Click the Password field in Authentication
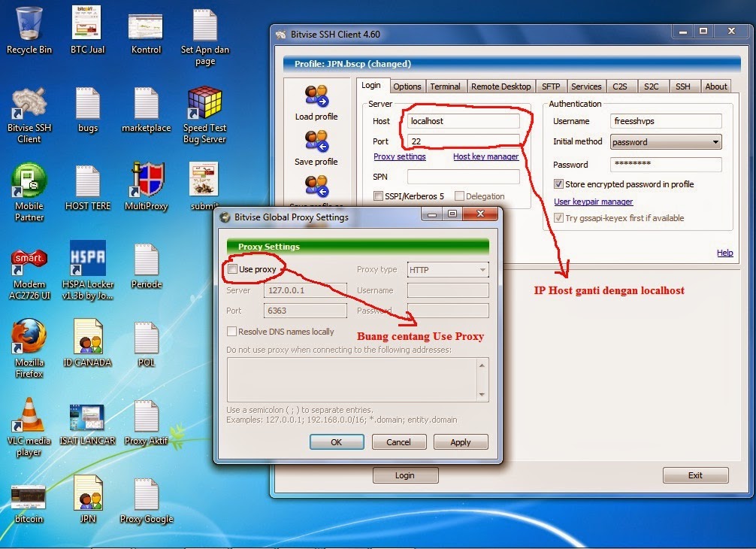The image size is (756, 549). pos(666,164)
